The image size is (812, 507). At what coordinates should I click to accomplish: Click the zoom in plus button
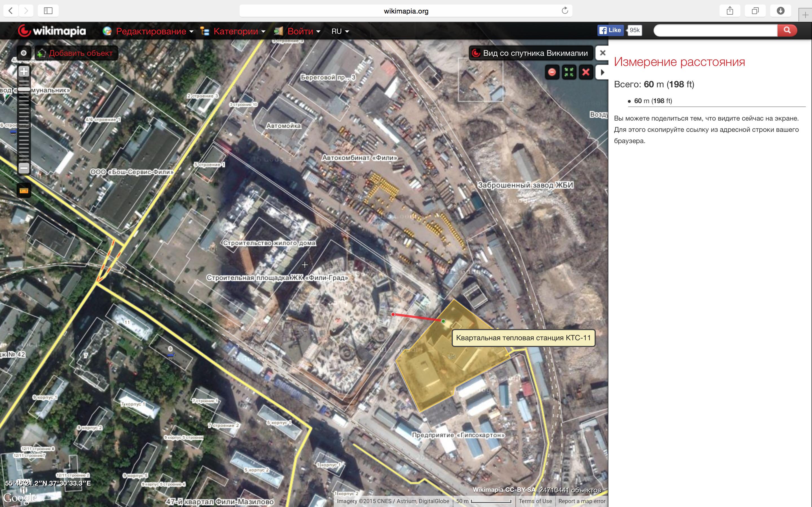coord(24,71)
